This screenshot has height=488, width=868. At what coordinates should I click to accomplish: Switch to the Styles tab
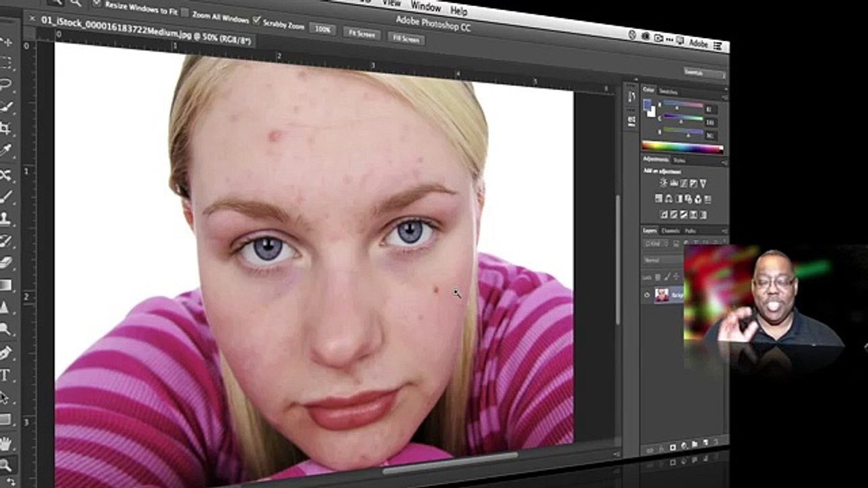(x=679, y=161)
